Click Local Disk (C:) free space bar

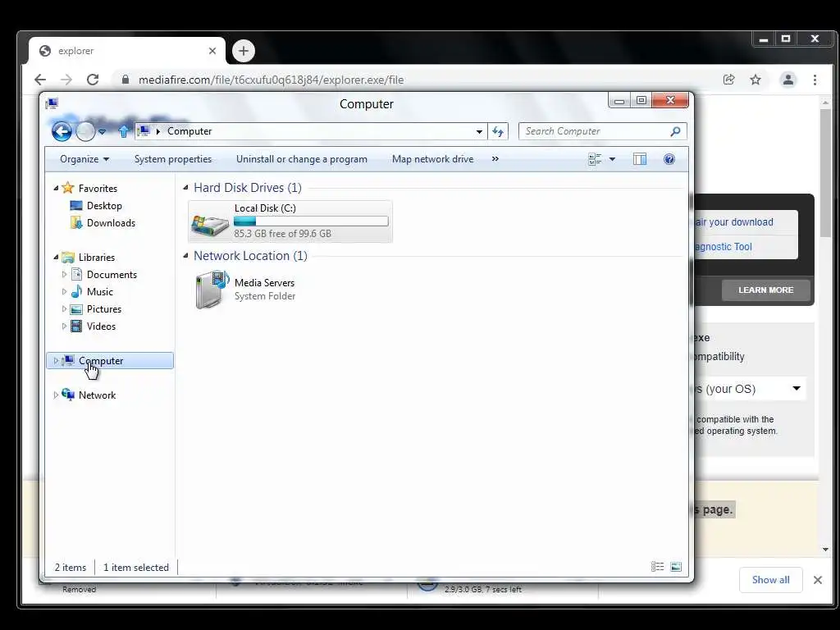(x=311, y=221)
